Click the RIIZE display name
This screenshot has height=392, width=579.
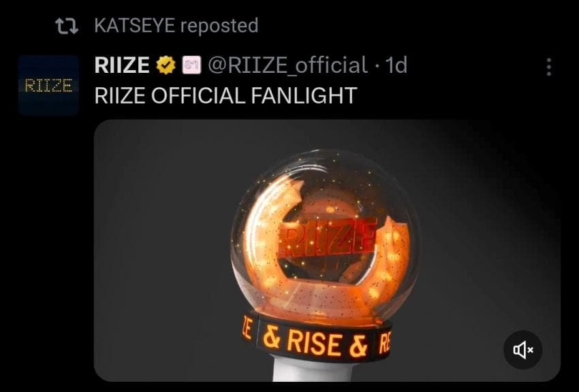(122, 65)
